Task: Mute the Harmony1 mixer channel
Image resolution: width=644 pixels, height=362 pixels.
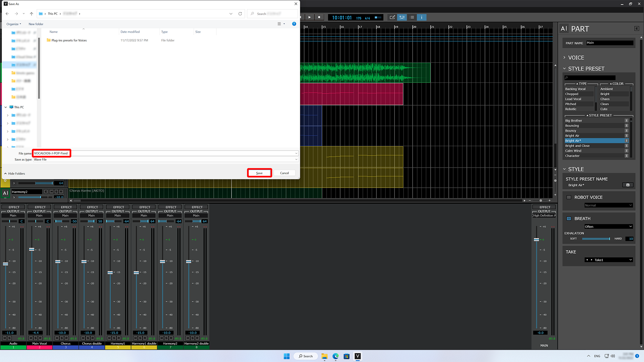Action: [109, 338]
